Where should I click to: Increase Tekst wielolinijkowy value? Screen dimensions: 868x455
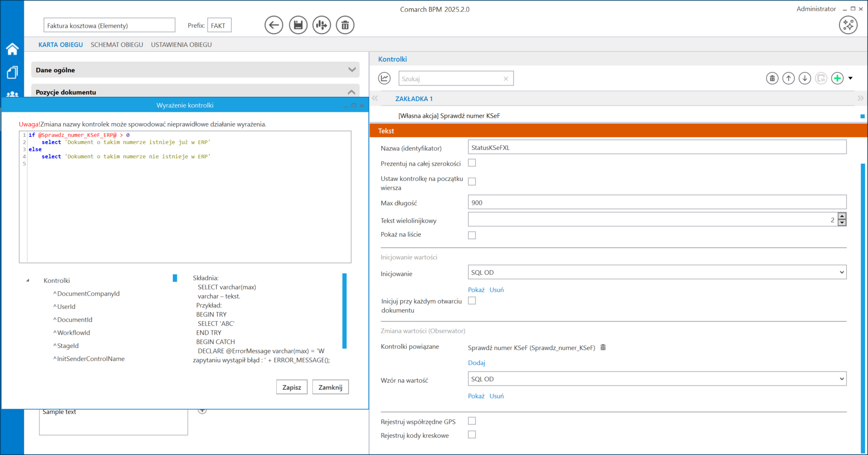click(842, 216)
